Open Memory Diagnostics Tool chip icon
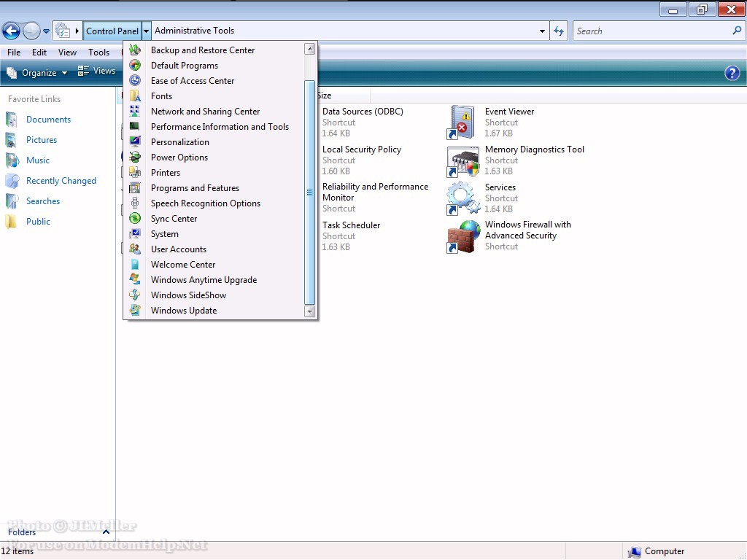The image size is (747, 560). (462, 161)
